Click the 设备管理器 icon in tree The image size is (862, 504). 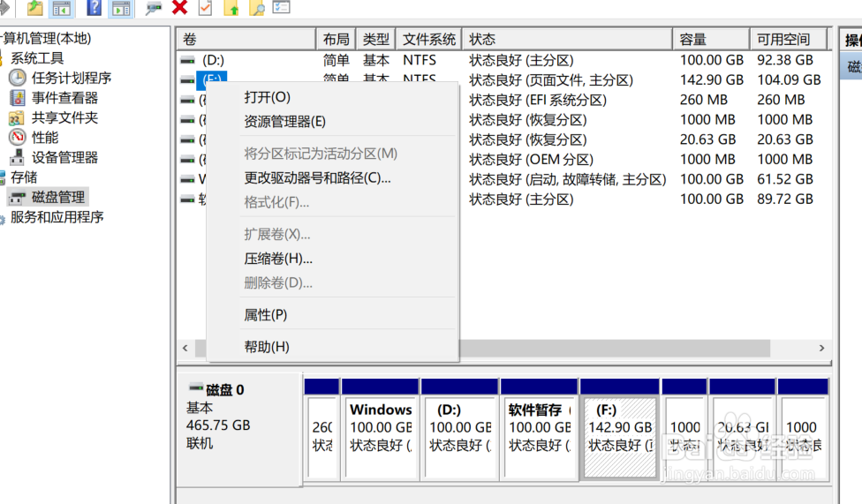[x=17, y=157]
